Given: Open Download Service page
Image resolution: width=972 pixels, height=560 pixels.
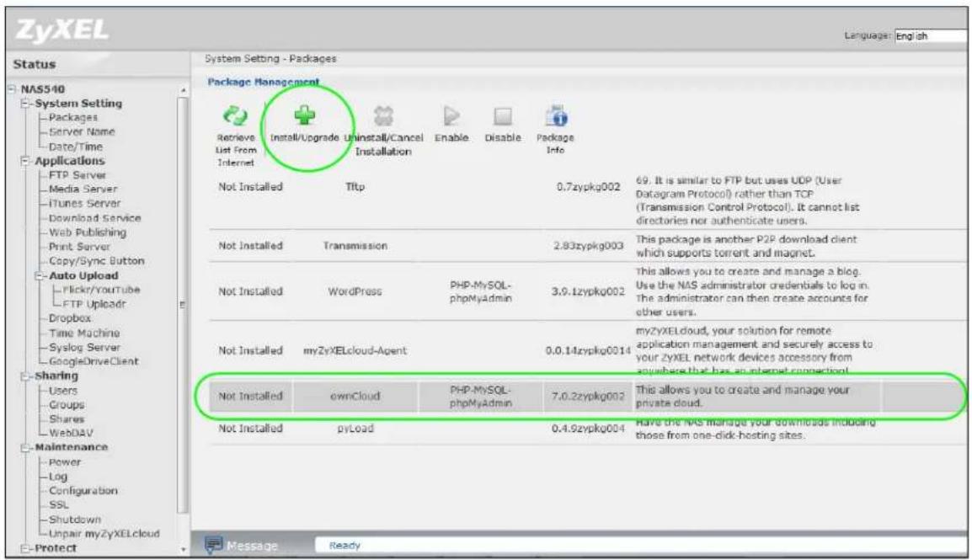Looking at the screenshot, I should (95, 218).
